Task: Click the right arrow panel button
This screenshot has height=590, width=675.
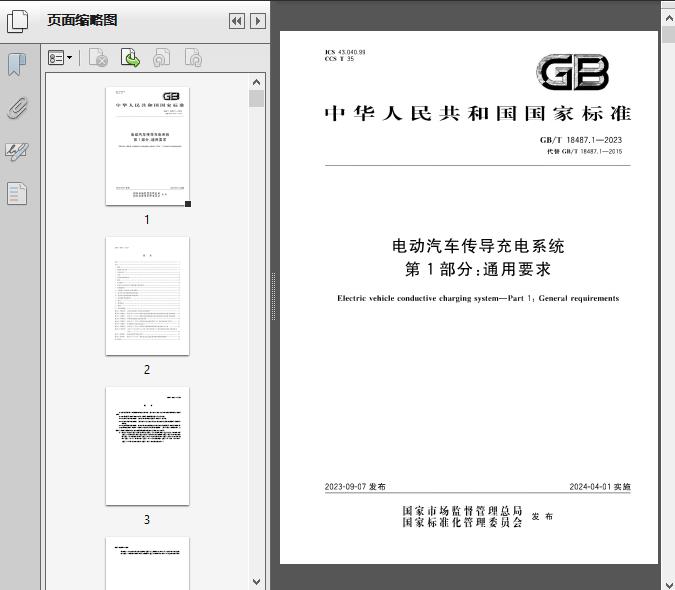Action: click(x=258, y=21)
